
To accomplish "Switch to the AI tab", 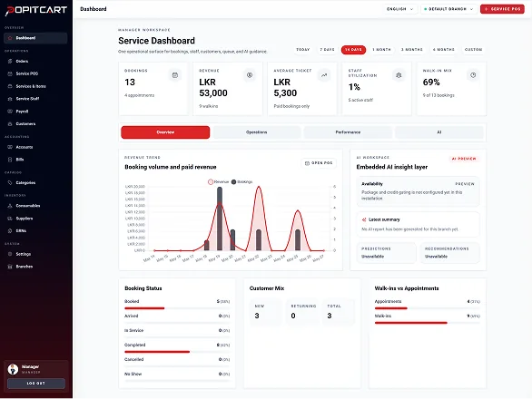I will [x=439, y=132].
